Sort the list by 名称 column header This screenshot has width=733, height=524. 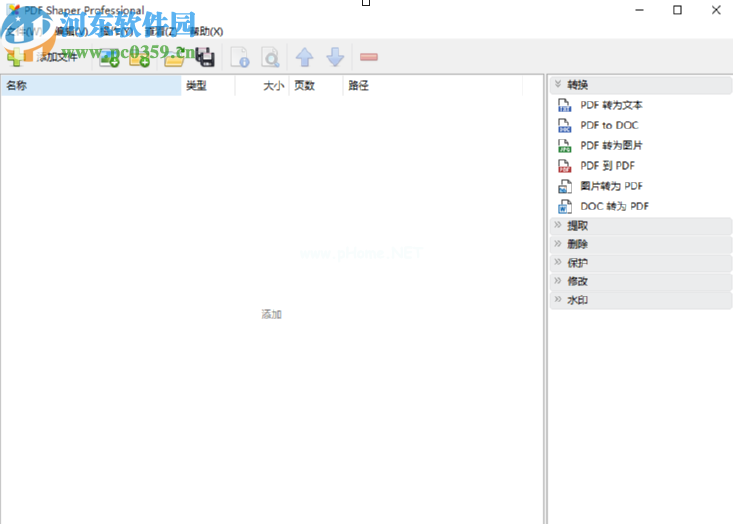coord(90,86)
